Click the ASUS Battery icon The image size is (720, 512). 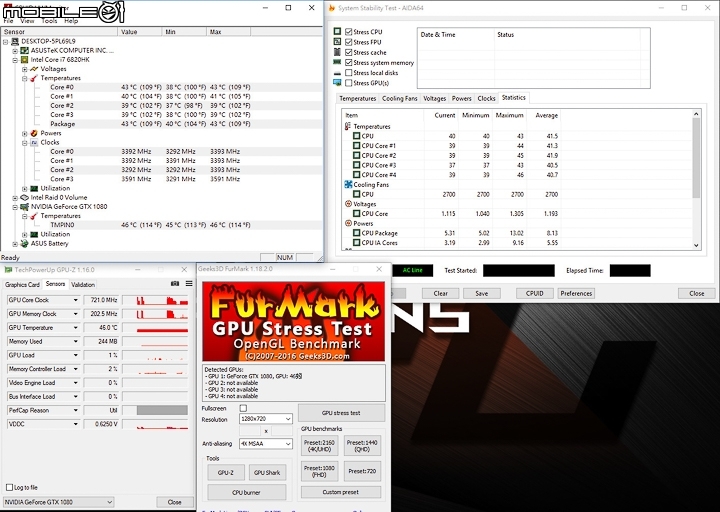(x=24, y=243)
